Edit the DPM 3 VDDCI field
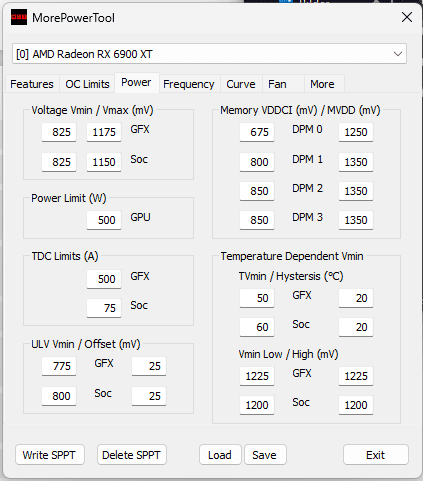423x481 pixels. coord(257,220)
